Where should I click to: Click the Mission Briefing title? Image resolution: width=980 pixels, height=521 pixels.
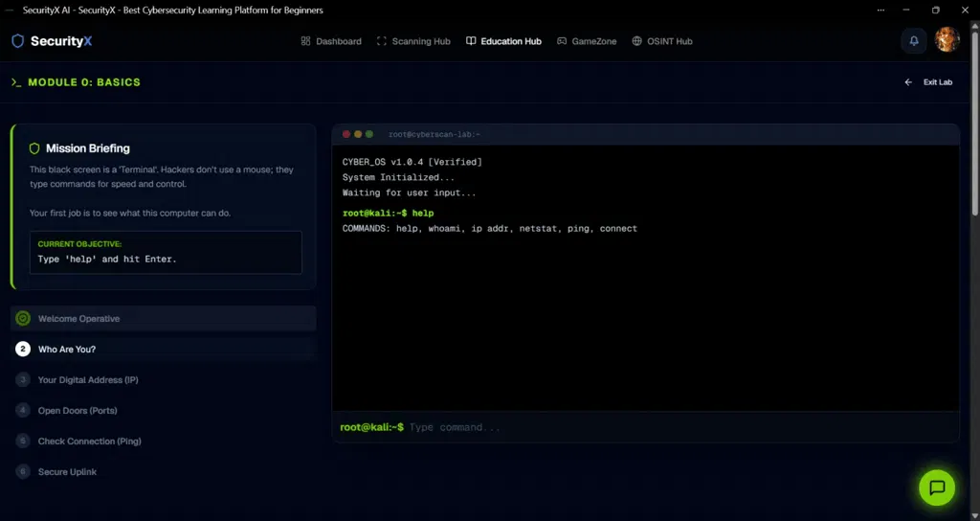[x=87, y=148]
